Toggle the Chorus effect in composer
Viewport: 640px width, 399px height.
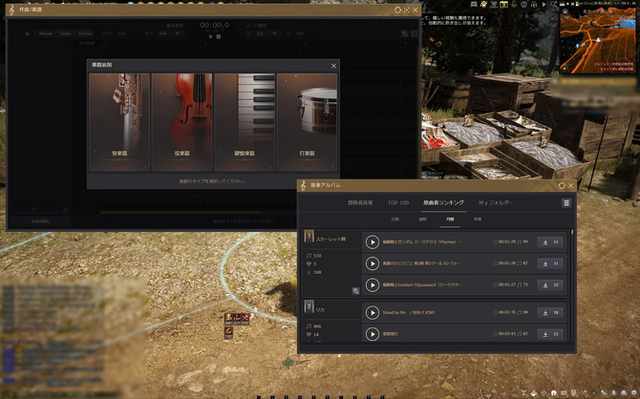click(85, 33)
